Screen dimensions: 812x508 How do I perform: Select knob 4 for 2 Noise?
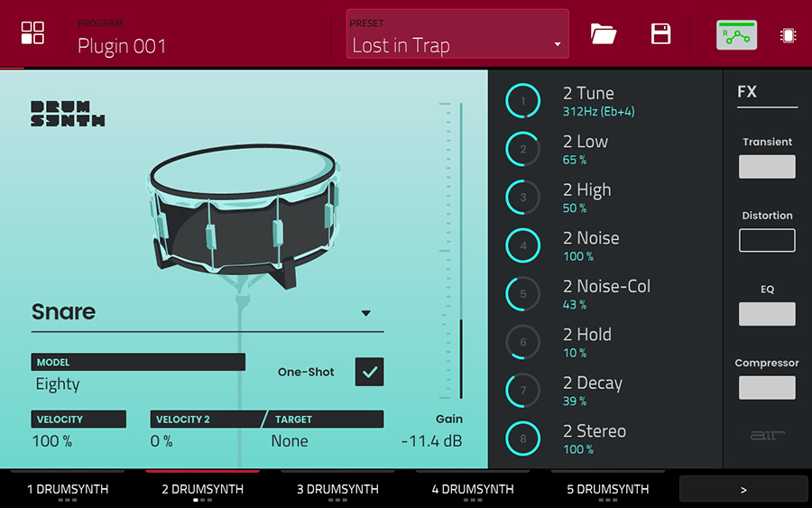523,245
